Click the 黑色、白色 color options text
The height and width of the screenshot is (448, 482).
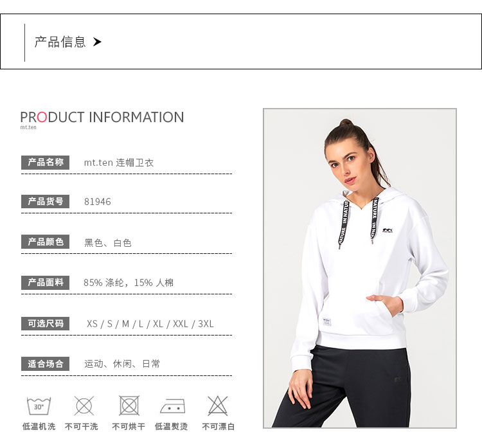point(108,243)
